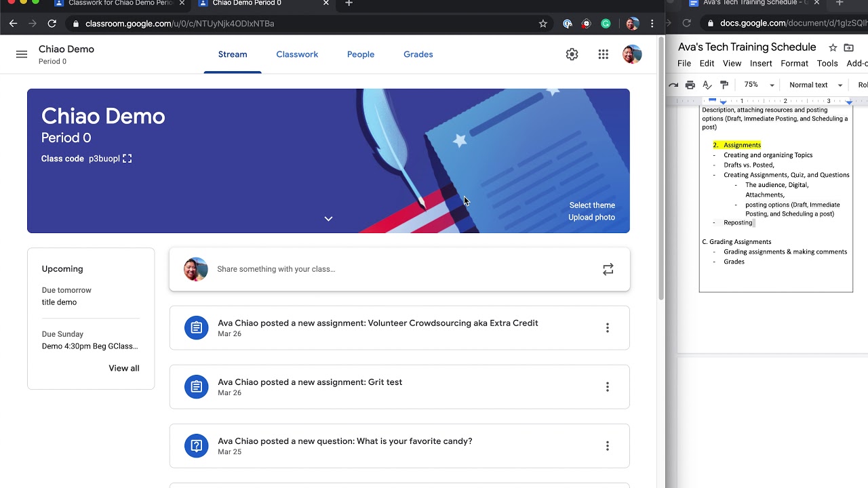
Task: Click the Classroom address bar URL
Action: (180, 24)
